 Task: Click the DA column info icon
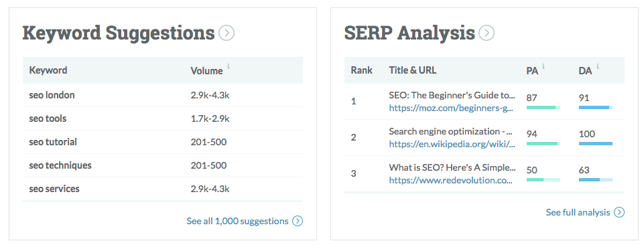[598, 66]
